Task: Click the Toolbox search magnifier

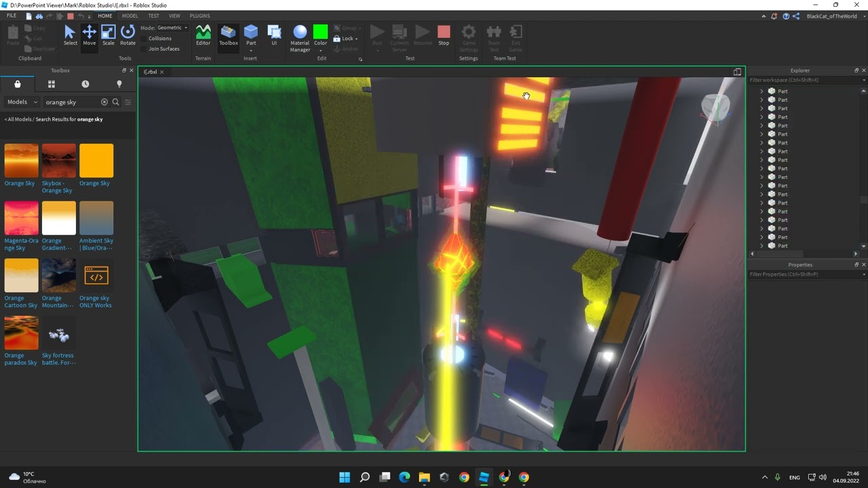Action: [x=115, y=102]
